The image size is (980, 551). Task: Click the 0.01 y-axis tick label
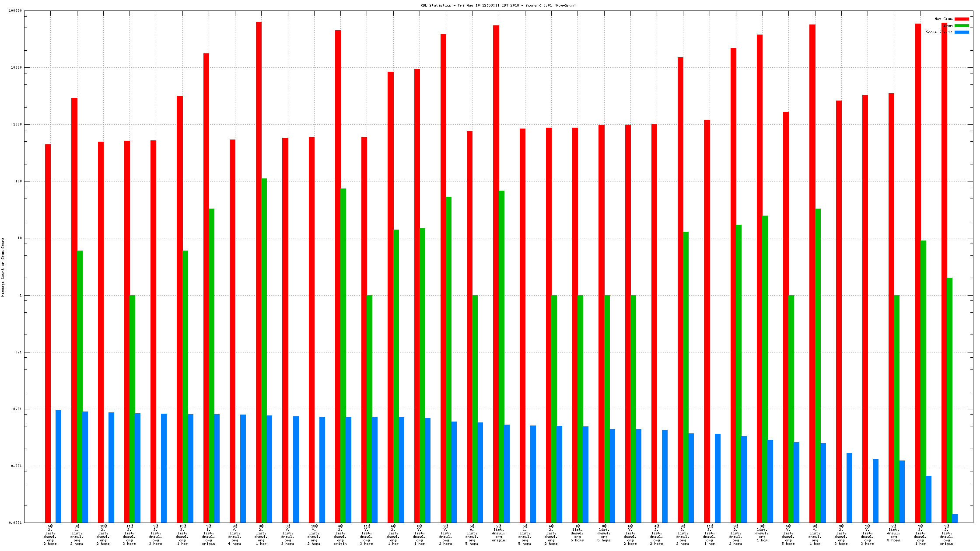tap(17, 409)
